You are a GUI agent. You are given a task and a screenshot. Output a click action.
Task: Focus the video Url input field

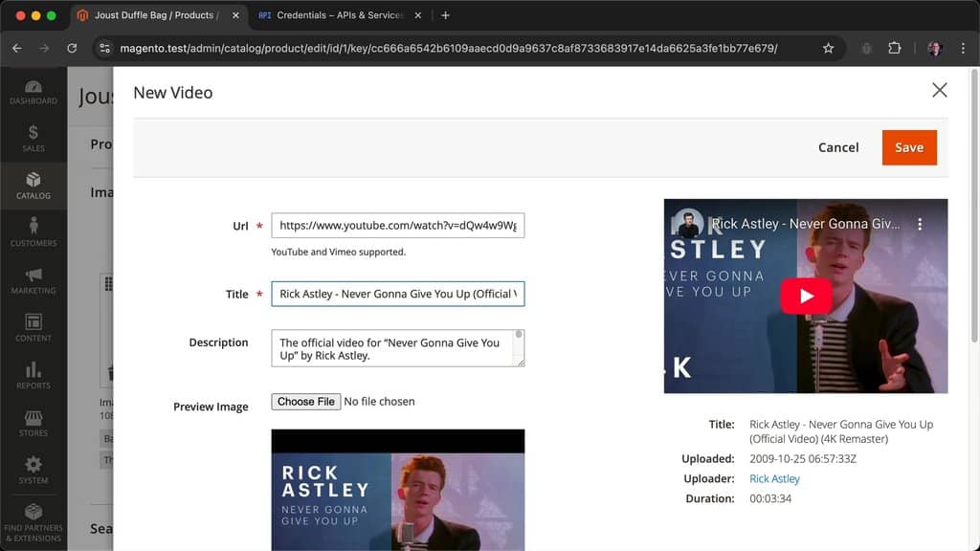[x=397, y=226]
